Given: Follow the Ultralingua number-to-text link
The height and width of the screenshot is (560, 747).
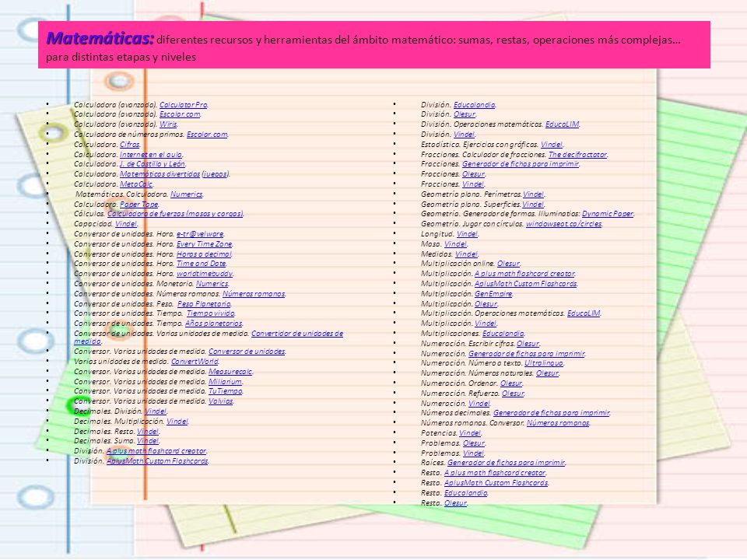Looking at the screenshot, I should (544, 363).
